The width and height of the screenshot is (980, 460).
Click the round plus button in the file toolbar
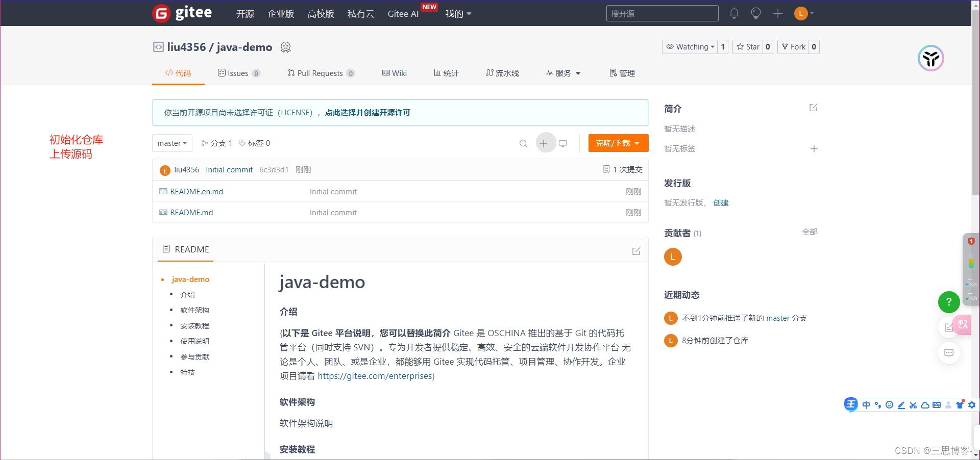(x=546, y=143)
